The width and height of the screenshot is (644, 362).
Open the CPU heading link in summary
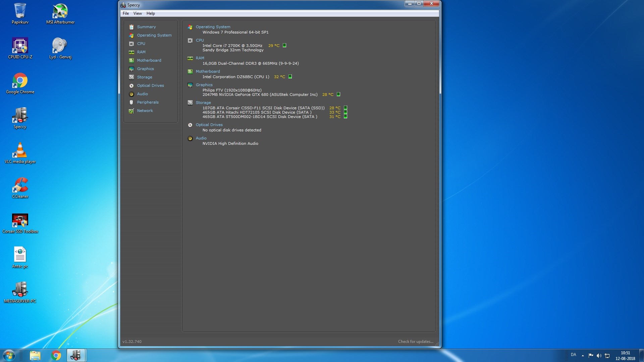point(200,40)
